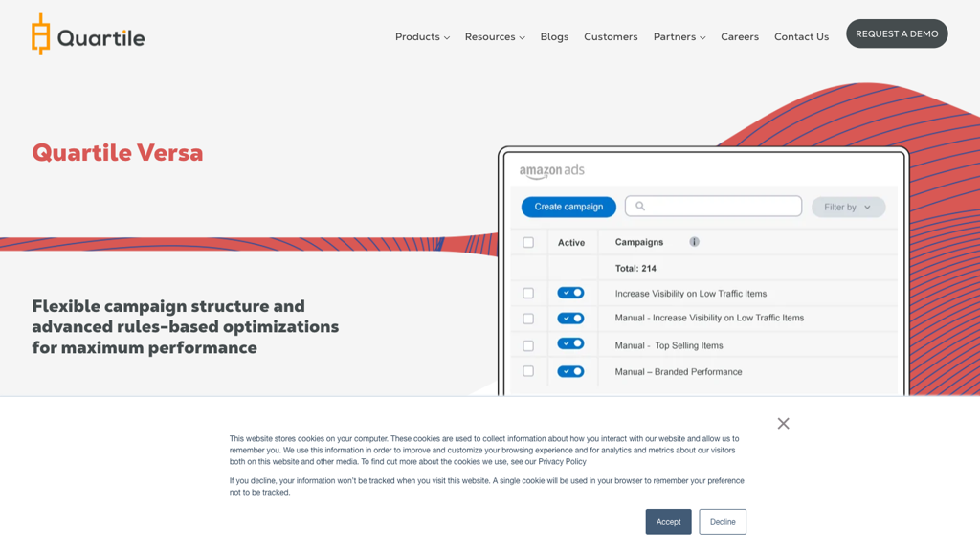
Task: Expand the Partners menu
Action: pyautogui.click(x=679, y=37)
